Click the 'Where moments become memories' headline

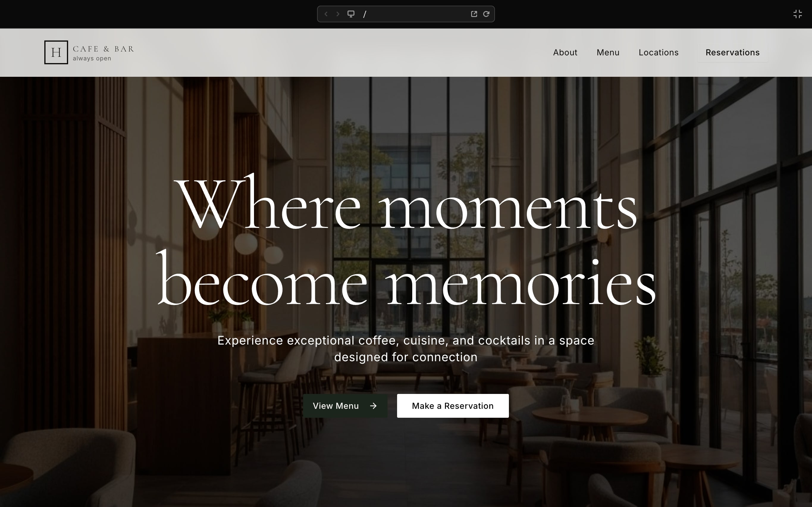pyautogui.click(x=406, y=240)
